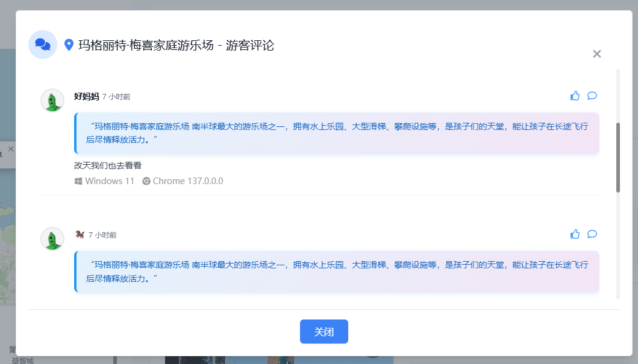Click the Chrome 137.0.0.0 label
Screen dimensions: 638x364
(187, 181)
